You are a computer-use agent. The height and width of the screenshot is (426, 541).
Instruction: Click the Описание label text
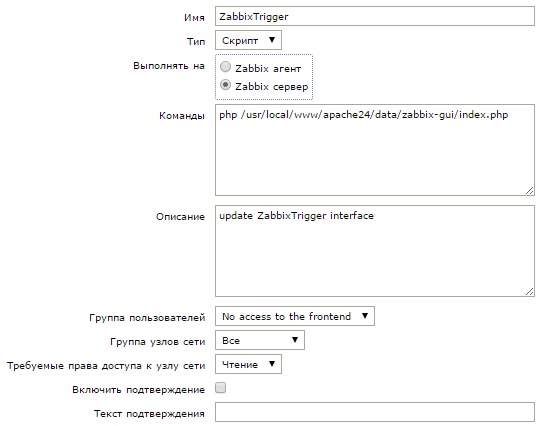[180, 217]
